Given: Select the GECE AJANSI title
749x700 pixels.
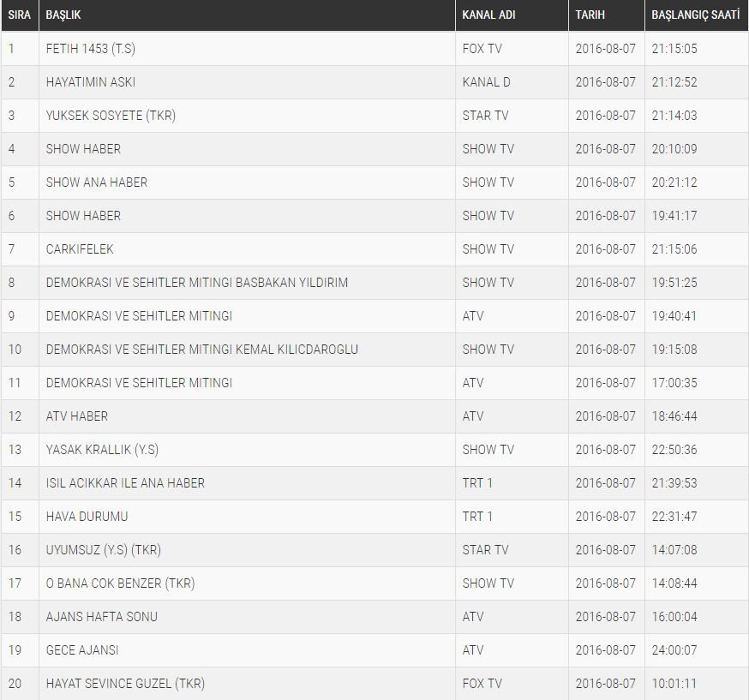Looking at the screenshot, I should click(82, 650).
